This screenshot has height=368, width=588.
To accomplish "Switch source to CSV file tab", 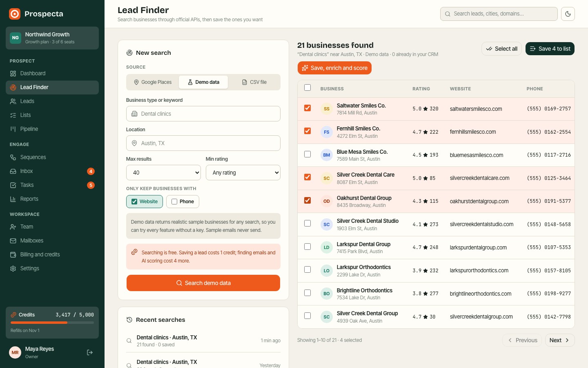I will 254,82.
